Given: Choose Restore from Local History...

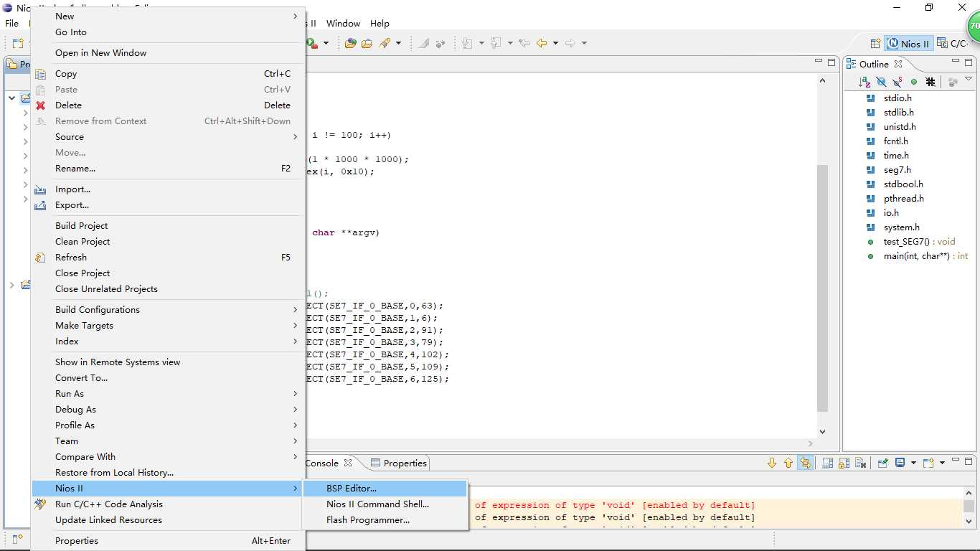Looking at the screenshot, I should click(168, 473).
